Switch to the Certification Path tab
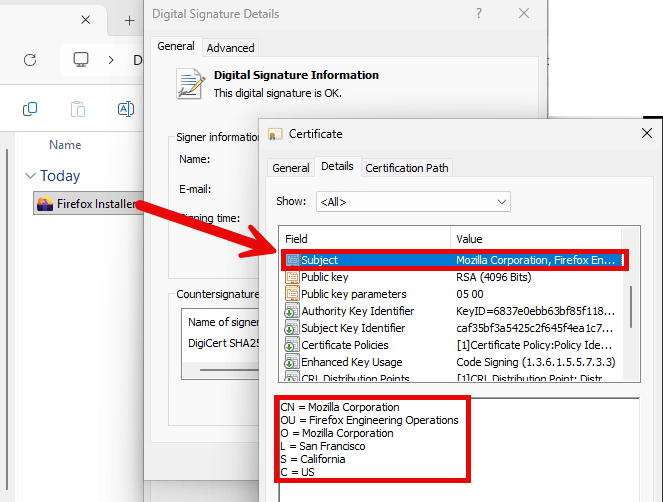 [x=406, y=168]
